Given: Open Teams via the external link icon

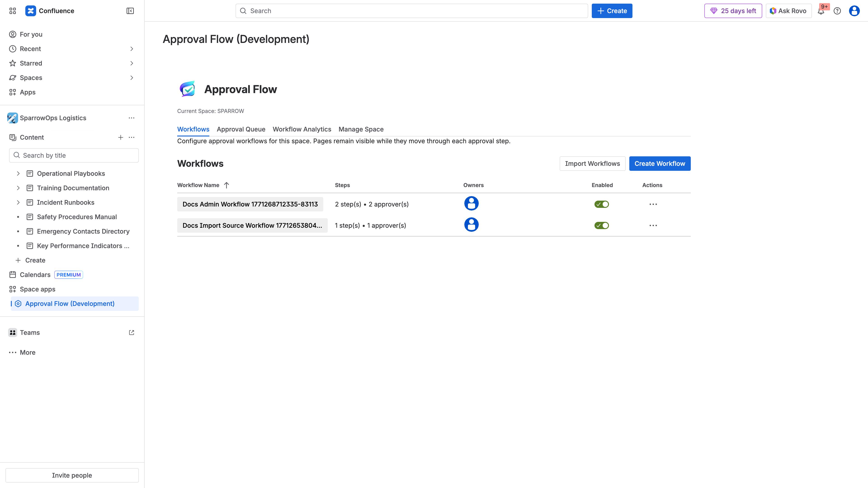Looking at the screenshot, I should tap(131, 332).
